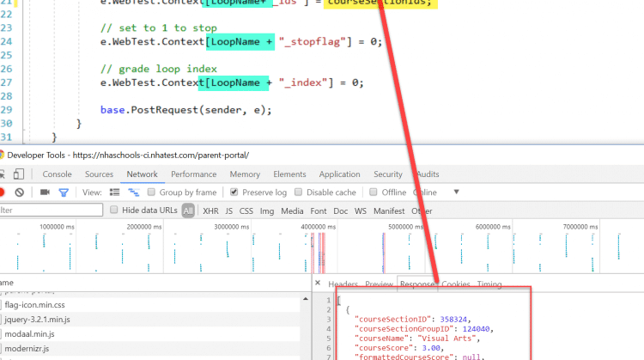The width and height of the screenshot is (644, 360).
Task: Click line number 29 in editor gutter
Action: [x=7, y=110]
